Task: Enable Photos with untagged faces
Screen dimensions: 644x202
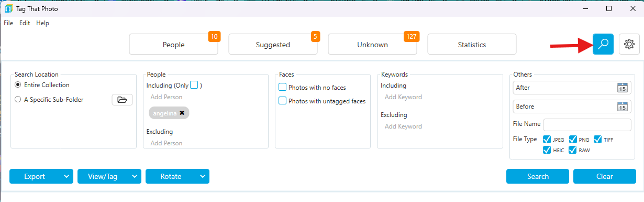Action: 283,101
